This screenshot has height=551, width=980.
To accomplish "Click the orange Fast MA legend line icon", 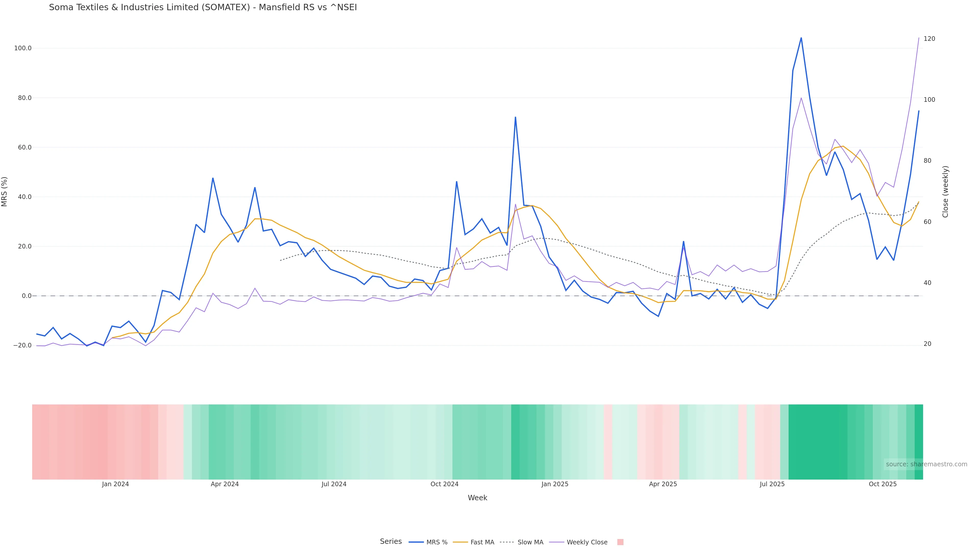I will coord(460,542).
